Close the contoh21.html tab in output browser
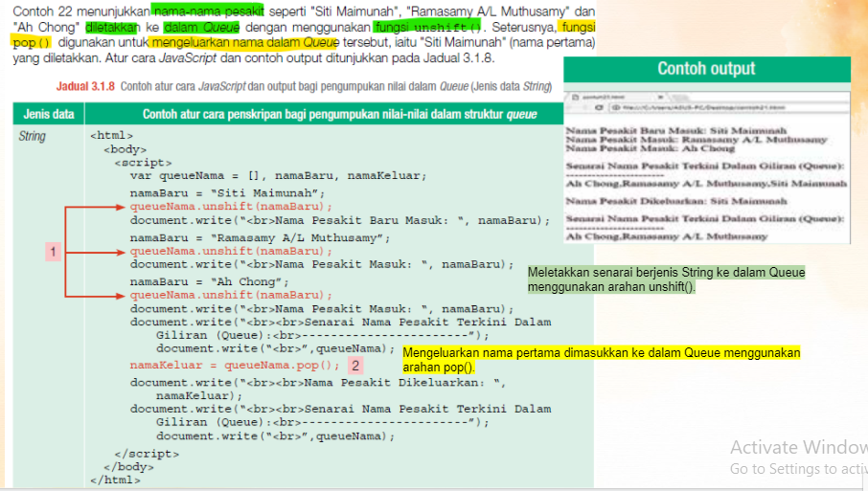The height and width of the screenshot is (491, 868). pos(660,97)
